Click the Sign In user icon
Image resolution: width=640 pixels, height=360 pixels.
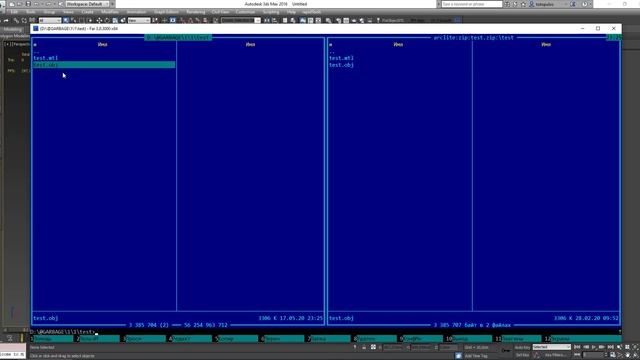coord(532,4)
